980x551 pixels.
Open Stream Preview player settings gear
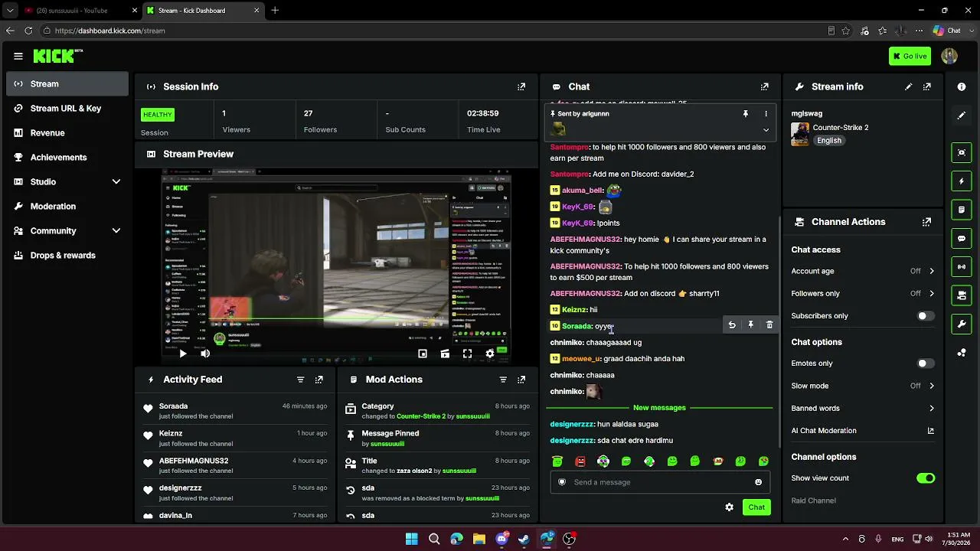[490, 354]
